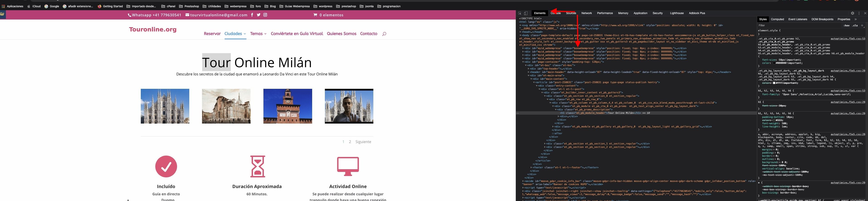
Task: Open the DOM Breakpoints tab
Action: [822, 19]
